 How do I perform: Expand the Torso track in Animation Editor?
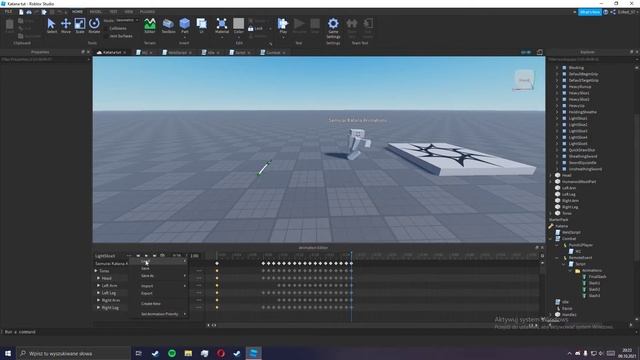pyautogui.click(x=96, y=271)
